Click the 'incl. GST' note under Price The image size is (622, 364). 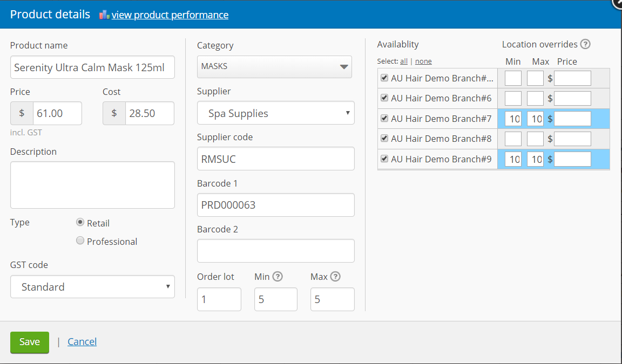[x=26, y=132]
